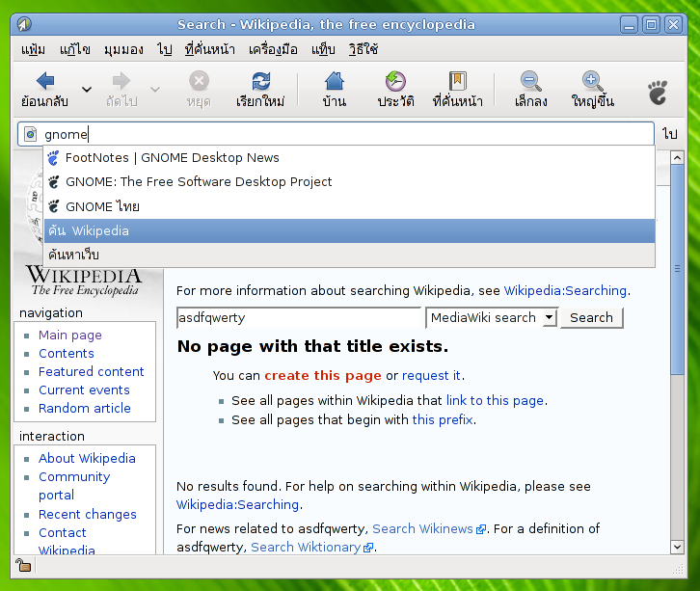
Task: Open Featured content link
Action: coord(91,371)
